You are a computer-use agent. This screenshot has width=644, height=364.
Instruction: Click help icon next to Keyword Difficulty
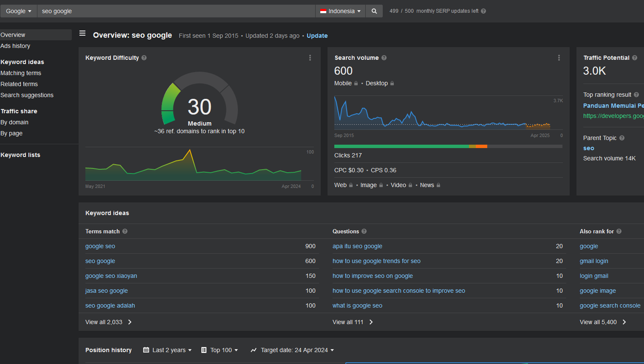tap(144, 58)
